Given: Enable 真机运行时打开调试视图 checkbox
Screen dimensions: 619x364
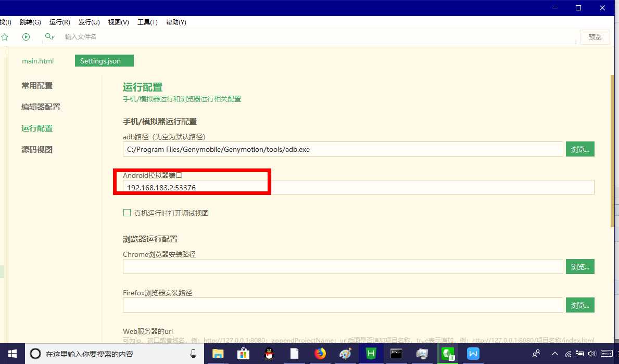Looking at the screenshot, I should pos(127,213).
